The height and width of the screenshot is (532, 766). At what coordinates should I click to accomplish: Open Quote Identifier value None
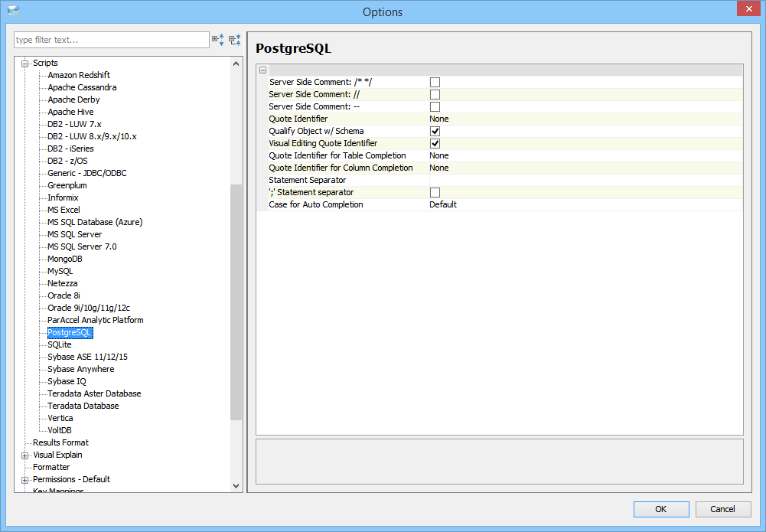[x=585, y=119]
